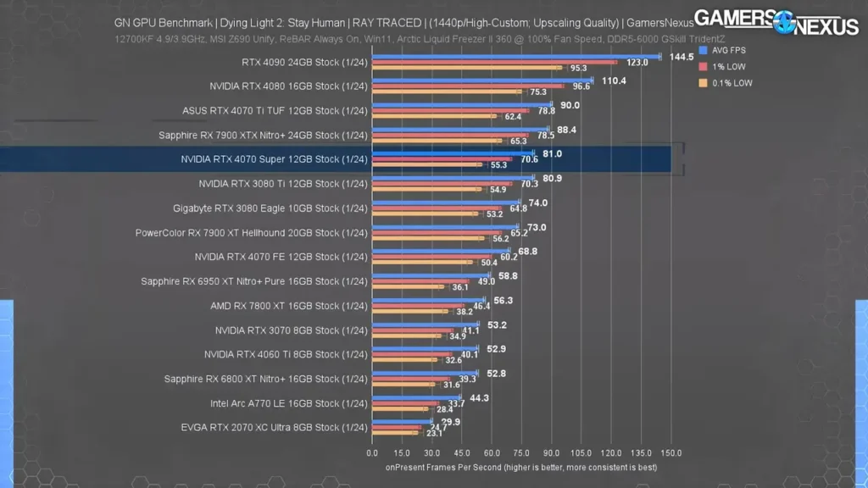Click the Gigabyte RTX 3080 Eagle 10GB label
This screenshot has width=868, height=488.
[x=270, y=208]
